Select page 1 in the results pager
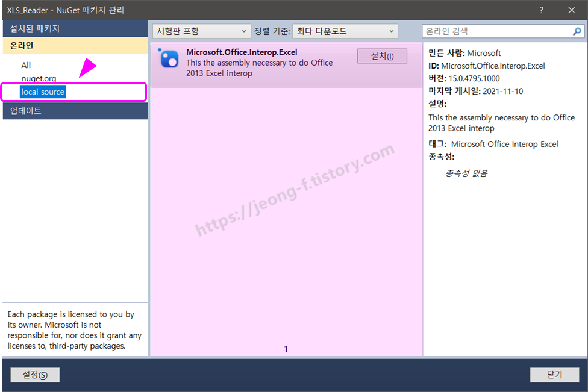The height and width of the screenshot is (392, 588). (286, 349)
